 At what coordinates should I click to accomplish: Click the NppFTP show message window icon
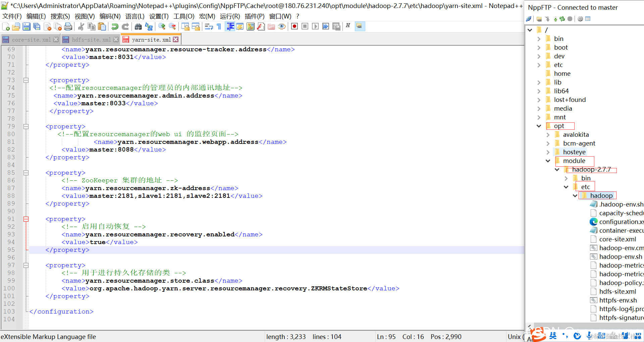click(x=588, y=19)
